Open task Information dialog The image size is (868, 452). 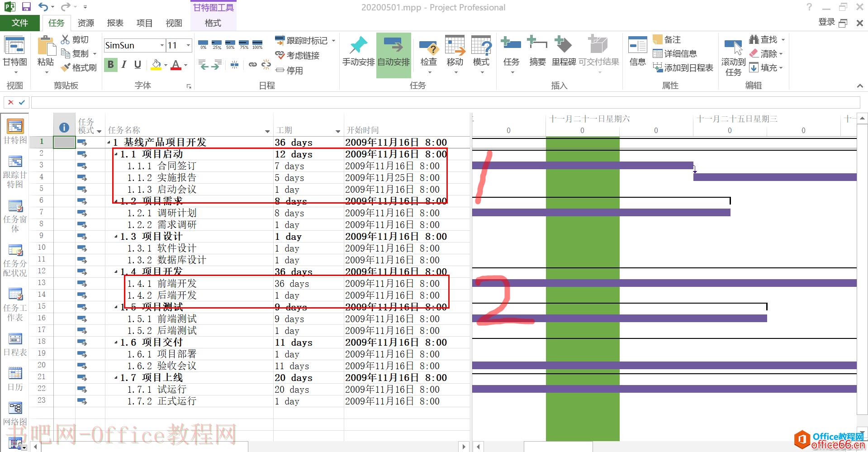[638, 51]
